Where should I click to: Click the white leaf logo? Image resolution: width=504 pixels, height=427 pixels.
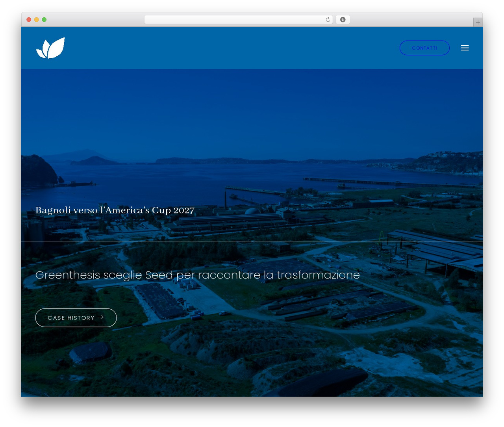pos(50,48)
